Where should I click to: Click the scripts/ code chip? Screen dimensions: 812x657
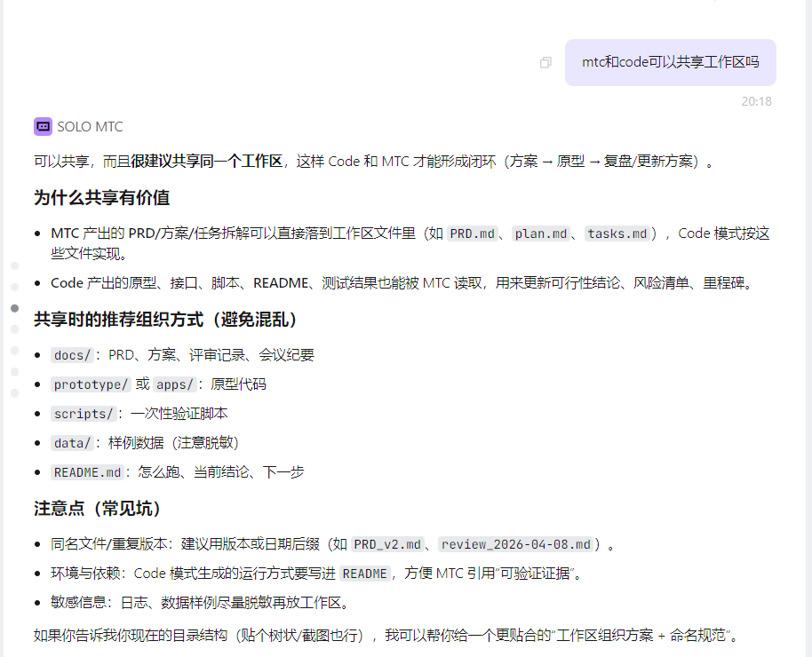coord(83,414)
